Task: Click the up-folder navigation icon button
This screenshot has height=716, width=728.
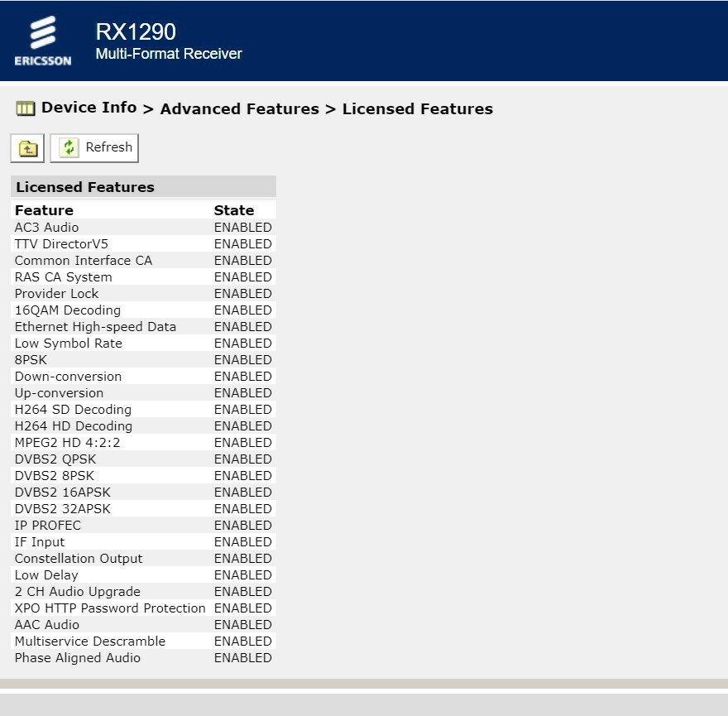Action: click(28, 148)
